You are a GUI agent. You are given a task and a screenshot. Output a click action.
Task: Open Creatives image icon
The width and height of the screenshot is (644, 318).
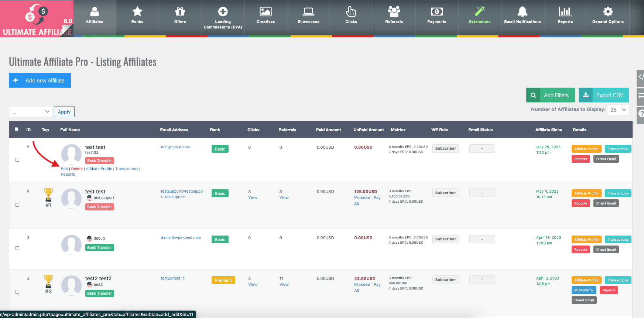[x=266, y=12]
